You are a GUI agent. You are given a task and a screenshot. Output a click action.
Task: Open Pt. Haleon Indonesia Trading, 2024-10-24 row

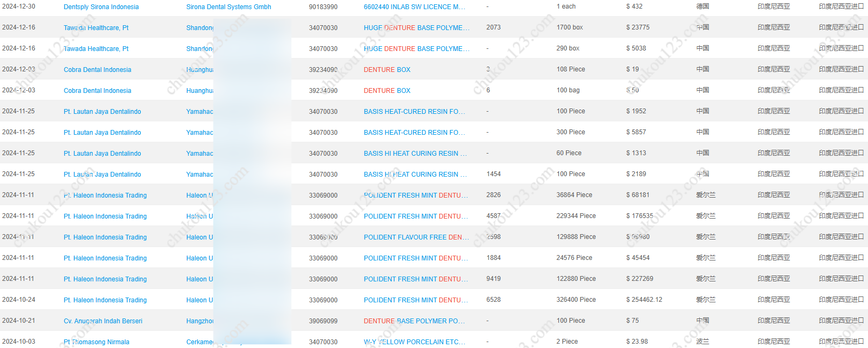[x=105, y=300]
